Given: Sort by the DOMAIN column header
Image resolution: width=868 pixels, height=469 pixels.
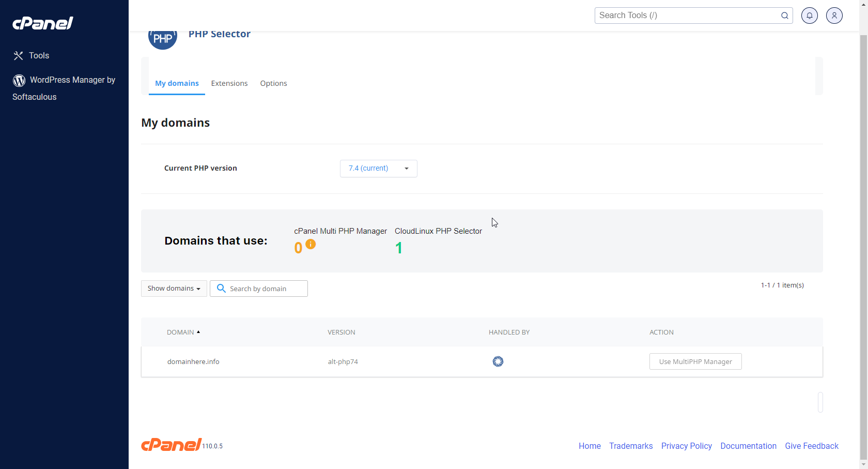Looking at the screenshot, I should click(183, 332).
